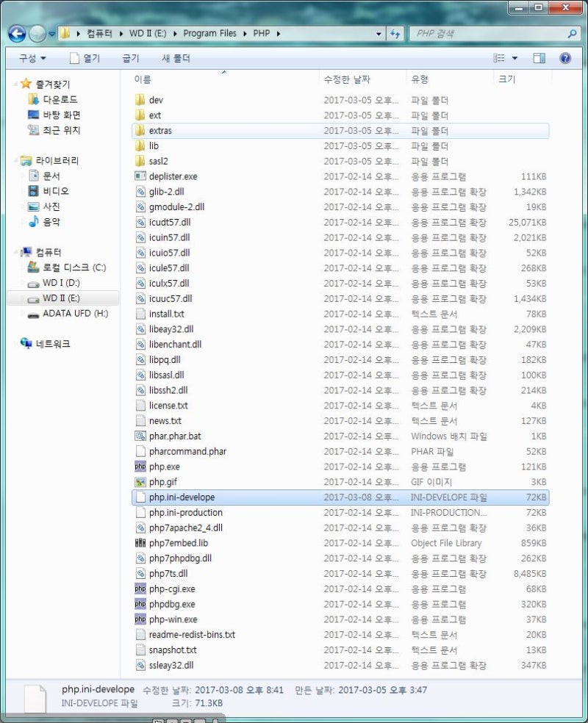Click the 굽기 (Burn) toolbar button

[131, 58]
